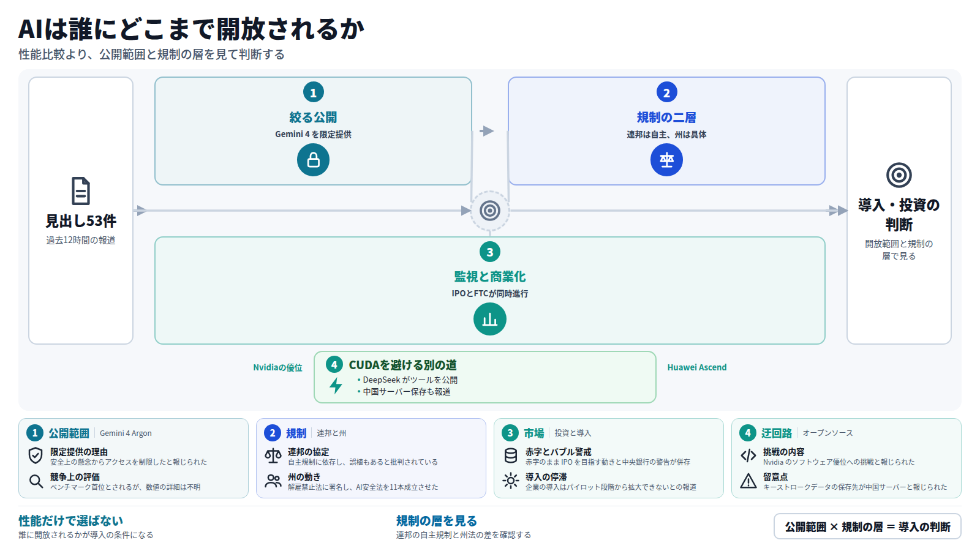Click the database icon beside 赤字とバブル警戒
The height and width of the screenshot is (551, 980).
coord(511,455)
